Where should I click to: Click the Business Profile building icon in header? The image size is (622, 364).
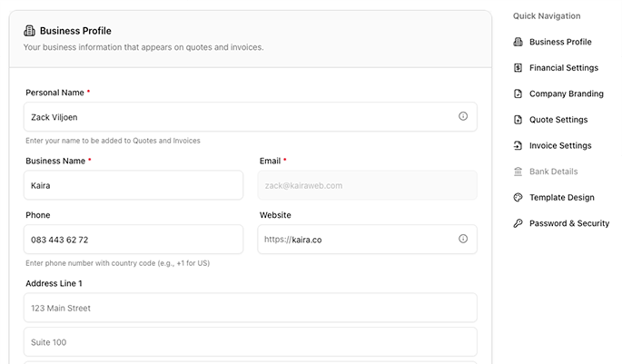tap(29, 31)
